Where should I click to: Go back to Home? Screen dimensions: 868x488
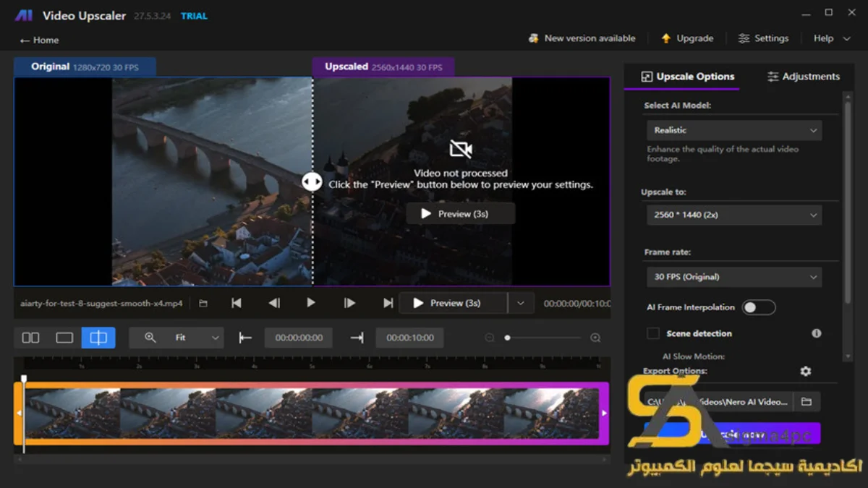pos(40,40)
